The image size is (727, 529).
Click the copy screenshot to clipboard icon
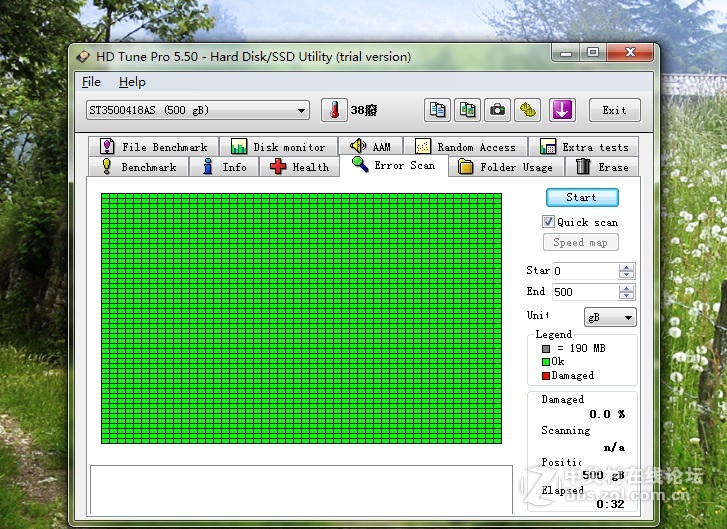[x=467, y=110]
